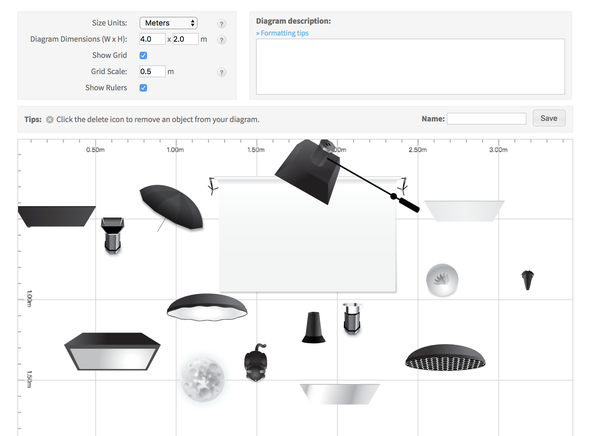This screenshot has height=436, width=600.
Task: Select the white backdrop paper roll
Action: pos(307,234)
